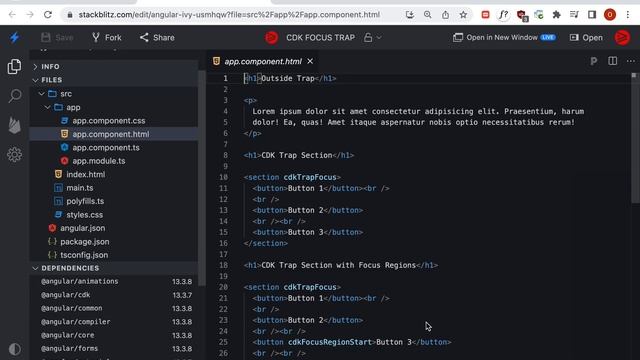Click the file explorer scrollbar
Viewport: 640px width, 360px height.
pos(202,178)
